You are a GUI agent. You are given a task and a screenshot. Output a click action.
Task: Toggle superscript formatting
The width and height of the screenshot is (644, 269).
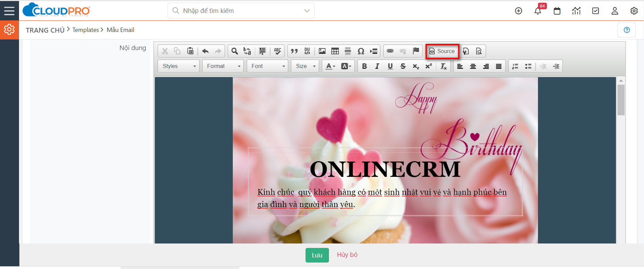click(429, 66)
